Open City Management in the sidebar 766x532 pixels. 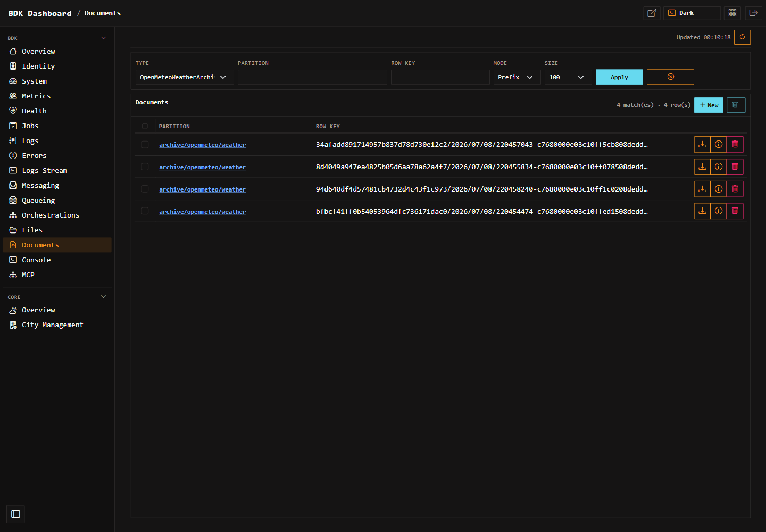coord(57,325)
